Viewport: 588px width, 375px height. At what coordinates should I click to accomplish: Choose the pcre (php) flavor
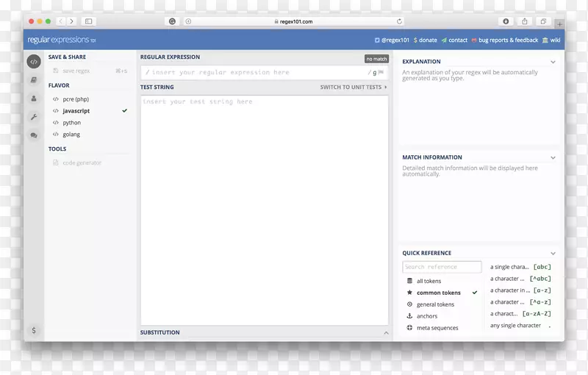tap(75, 99)
